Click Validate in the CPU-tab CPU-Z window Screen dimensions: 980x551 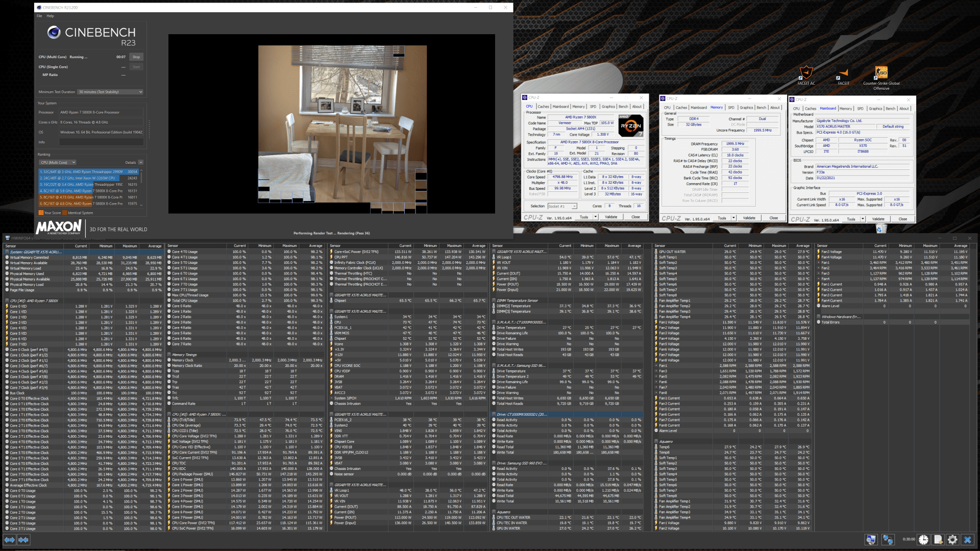(x=611, y=217)
